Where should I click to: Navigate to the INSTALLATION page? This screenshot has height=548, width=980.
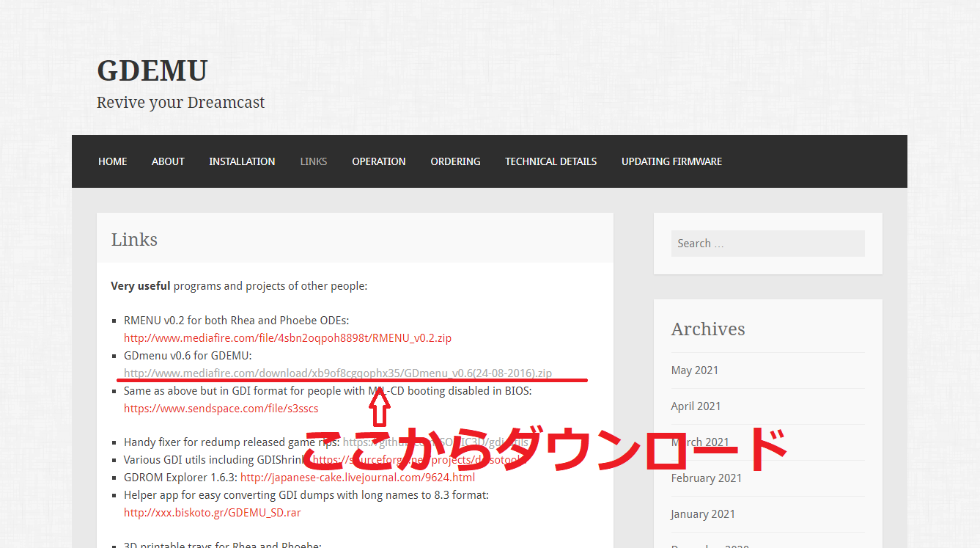click(x=242, y=161)
